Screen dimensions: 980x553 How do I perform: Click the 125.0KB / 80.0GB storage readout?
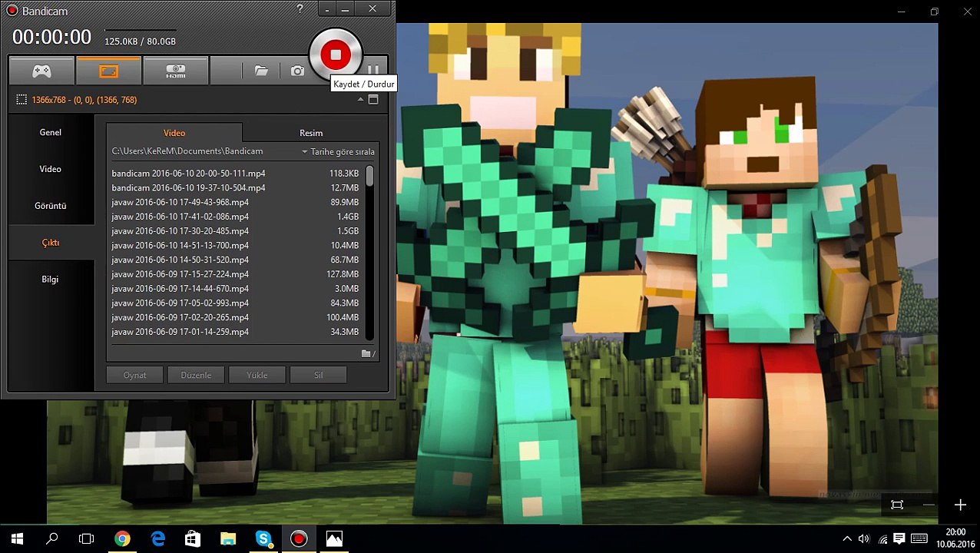140,41
